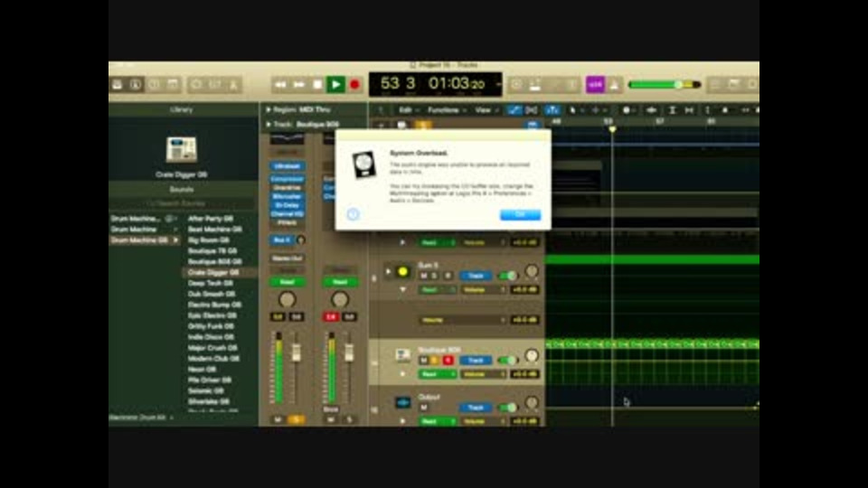The width and height of the screenshot is (868, 488).
Task: Select Big Room GB patch
Action: [209, 240]
